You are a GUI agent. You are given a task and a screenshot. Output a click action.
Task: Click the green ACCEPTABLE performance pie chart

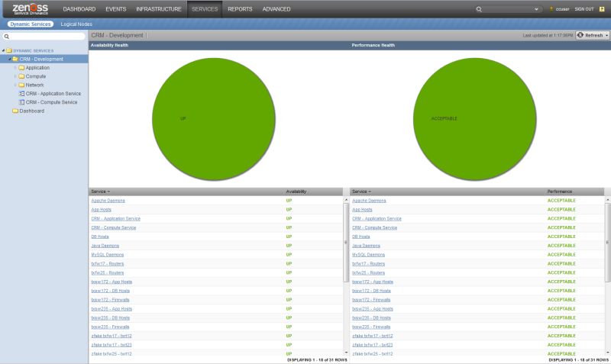pos(474,119)
